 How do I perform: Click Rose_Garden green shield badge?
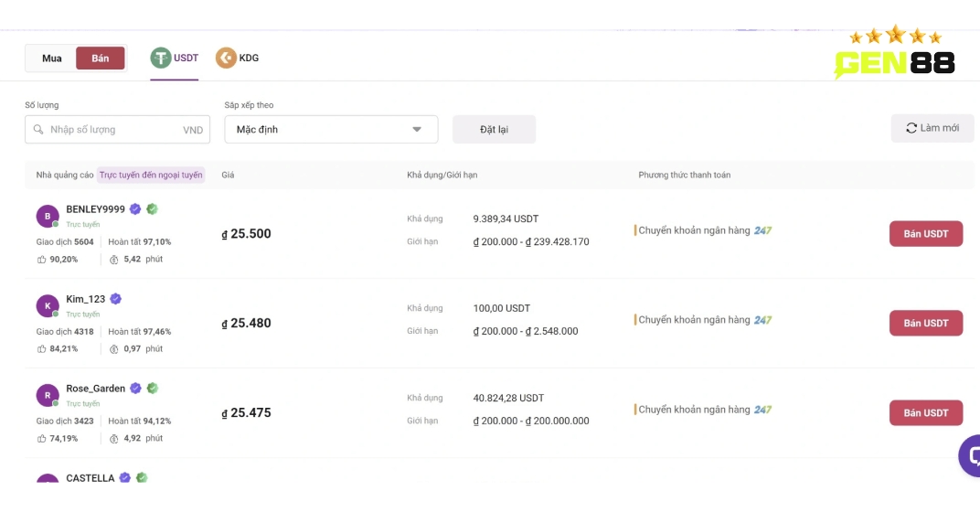pyautogui.click(x=153, y=389)
